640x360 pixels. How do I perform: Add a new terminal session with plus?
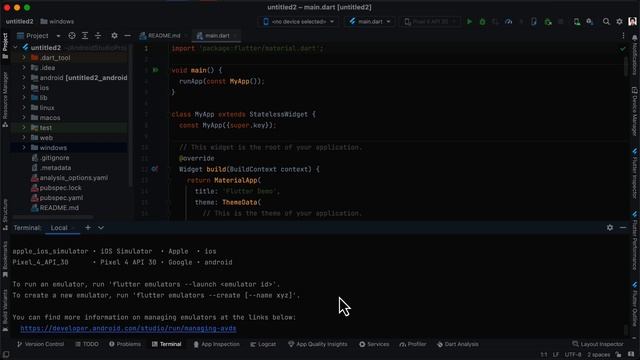88,227
